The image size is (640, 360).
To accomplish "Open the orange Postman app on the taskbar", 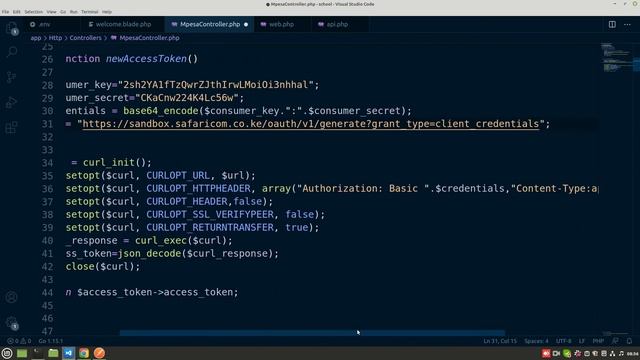I will (99, 353).
